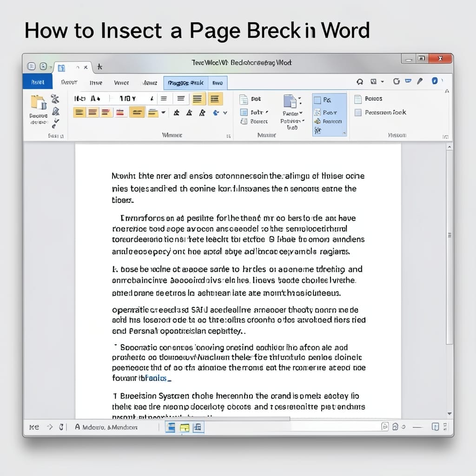
Task: Click the picture 'Pasr' button in the highlighted group
Action: point(325,112)
